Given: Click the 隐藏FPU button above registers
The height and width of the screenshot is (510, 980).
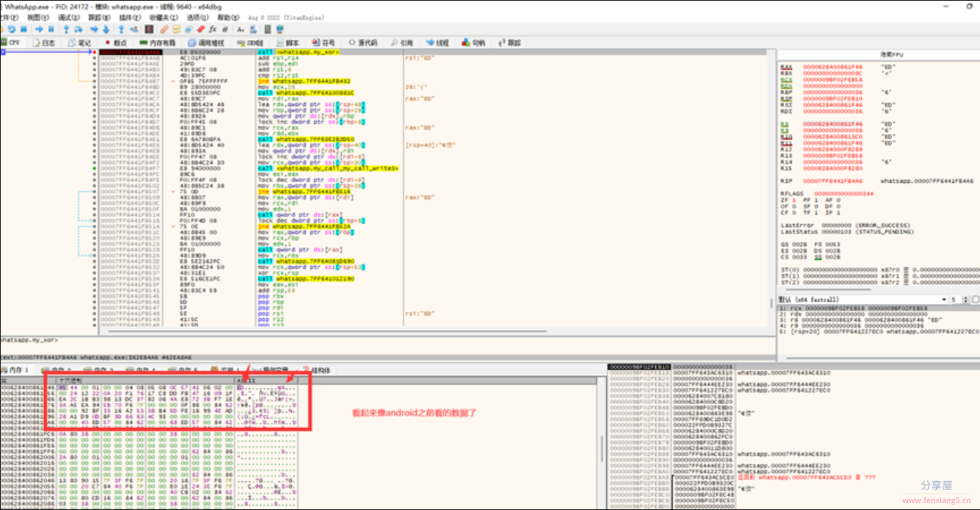Looking at the screenshot, I should 892,54.
